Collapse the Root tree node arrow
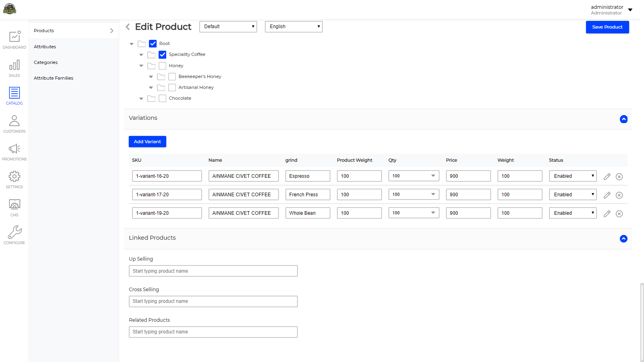The height and width of the screenshot is (362, 644). 132,44
